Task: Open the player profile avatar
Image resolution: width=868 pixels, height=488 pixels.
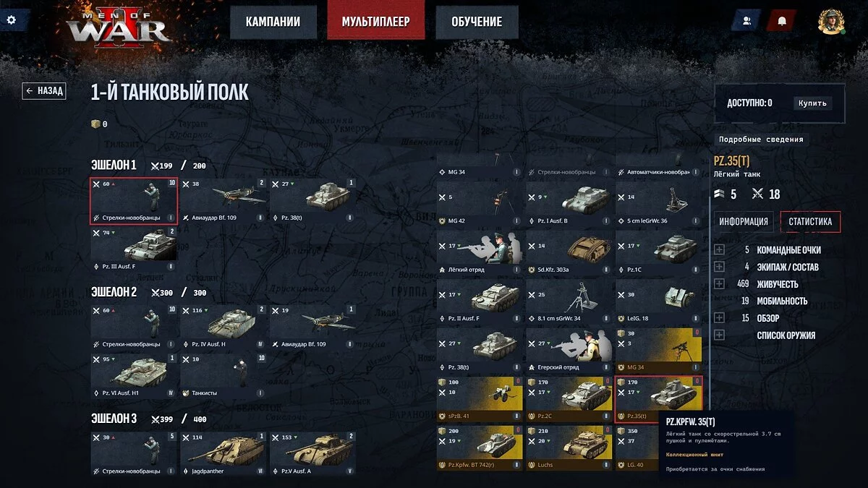Action: (x=831, y=21)
